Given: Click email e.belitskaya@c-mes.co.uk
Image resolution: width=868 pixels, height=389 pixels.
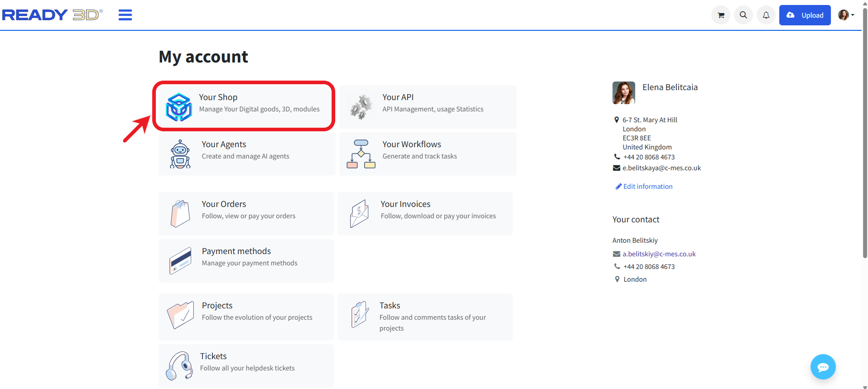Looking at the screenshot, I should point(661,168).
